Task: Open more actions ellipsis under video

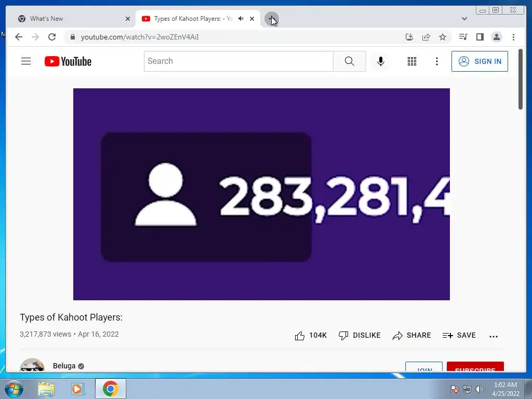Action: [494, 336]
